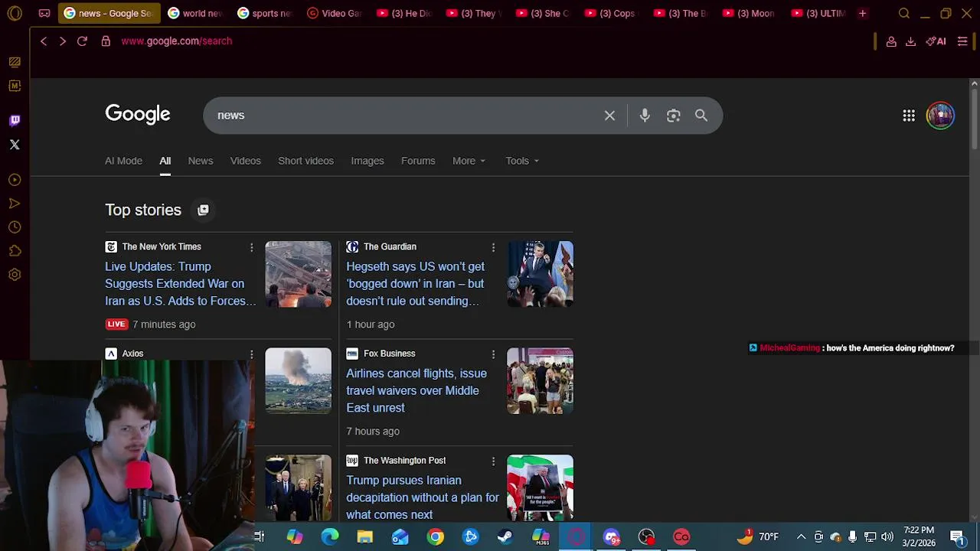Open 'Trump pursues Iranian decapitation' headline

[x=423, y=497]
